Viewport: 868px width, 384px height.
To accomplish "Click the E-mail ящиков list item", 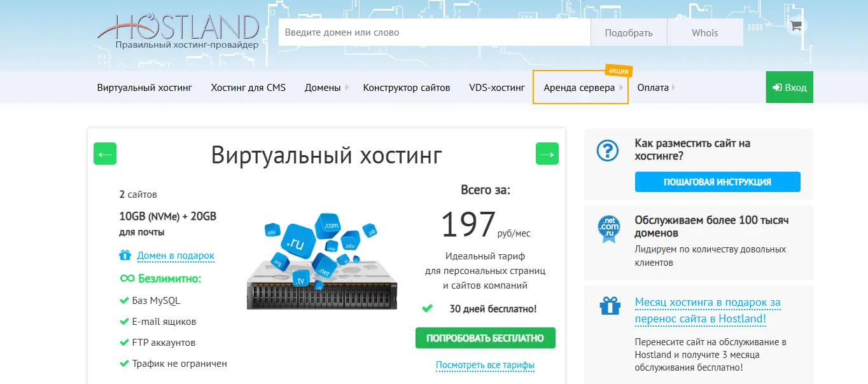I will (164, 322).
